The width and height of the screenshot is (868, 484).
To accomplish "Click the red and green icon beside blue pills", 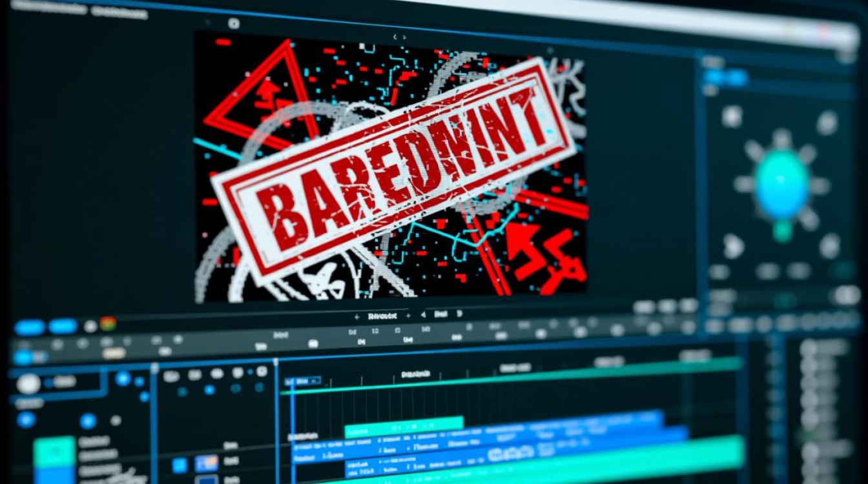I will pos(108,323).
